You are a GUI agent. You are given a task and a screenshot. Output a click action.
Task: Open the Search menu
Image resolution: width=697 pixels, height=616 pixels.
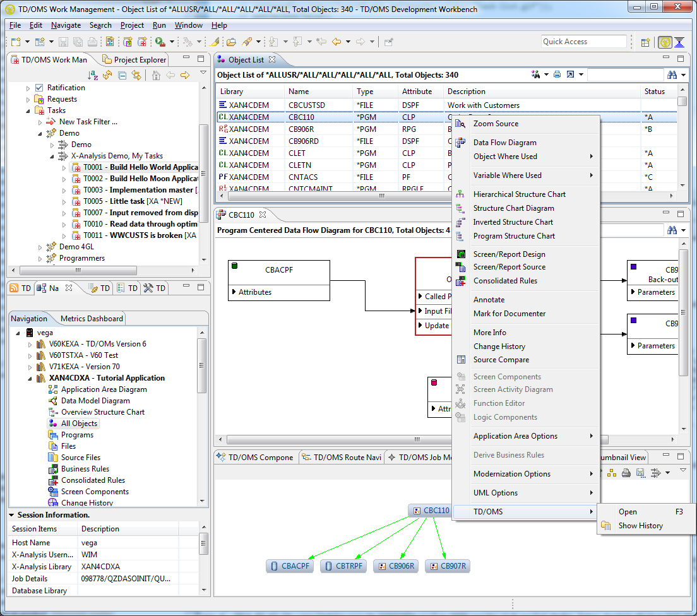point(101,25)
